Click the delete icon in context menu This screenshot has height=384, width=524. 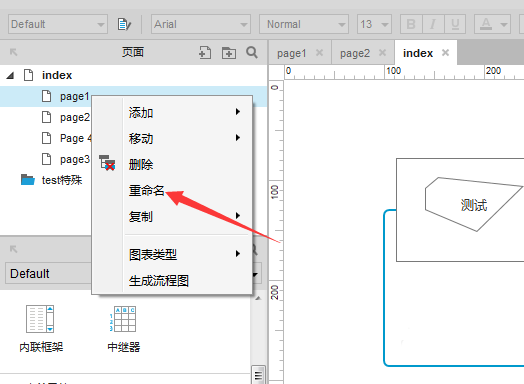click(x=107, y=163)
